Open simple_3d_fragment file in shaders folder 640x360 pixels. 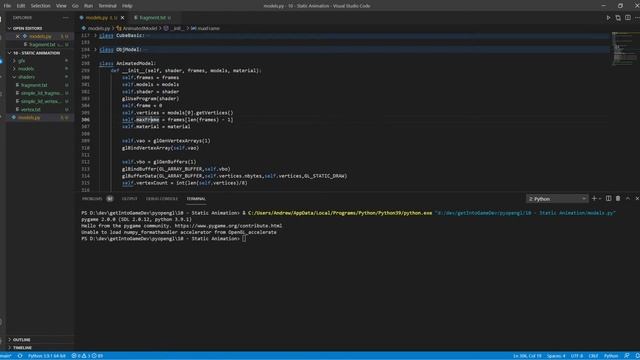click(x=41, y=93)
